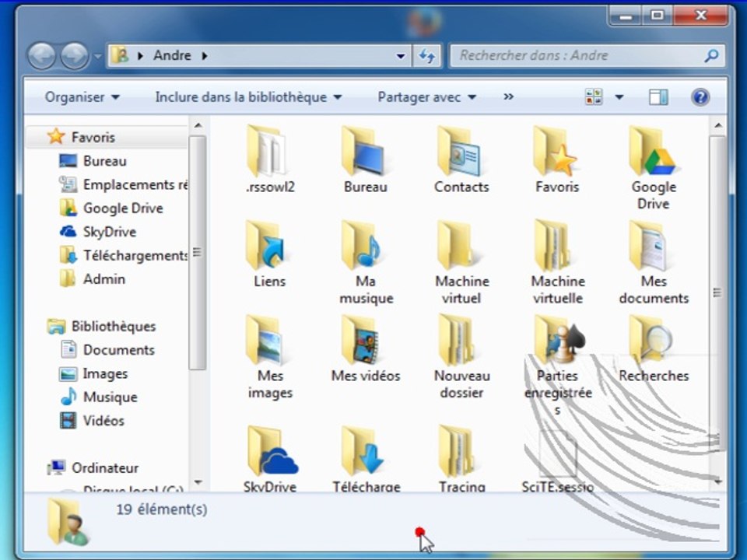Click the Back navigation arrow
Image resolution: width=747 pixels, height=560 pixels.
pyautogui.click(x=42, y=56)
